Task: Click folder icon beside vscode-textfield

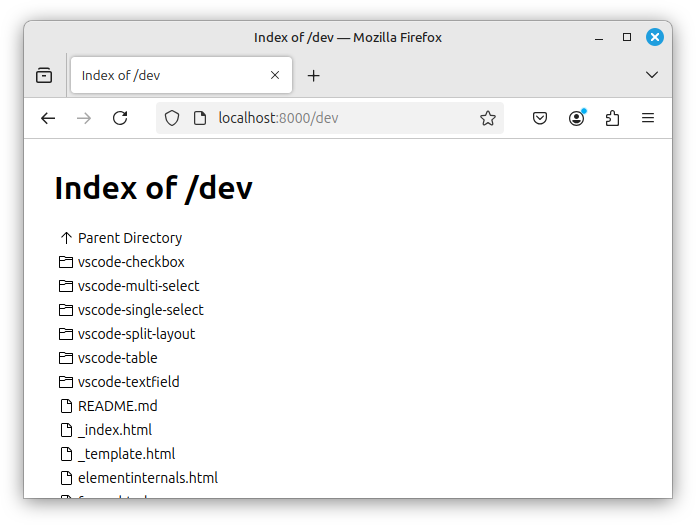Action: (66, 382)
